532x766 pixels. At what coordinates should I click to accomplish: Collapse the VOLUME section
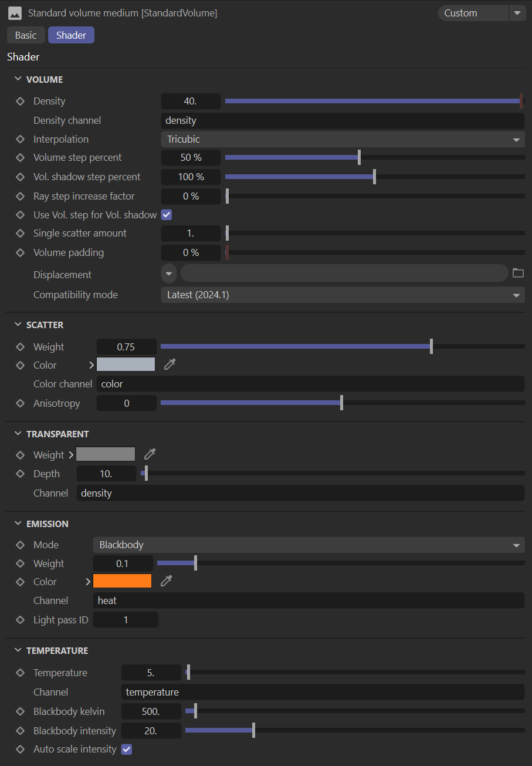click(x=17, y=79)
